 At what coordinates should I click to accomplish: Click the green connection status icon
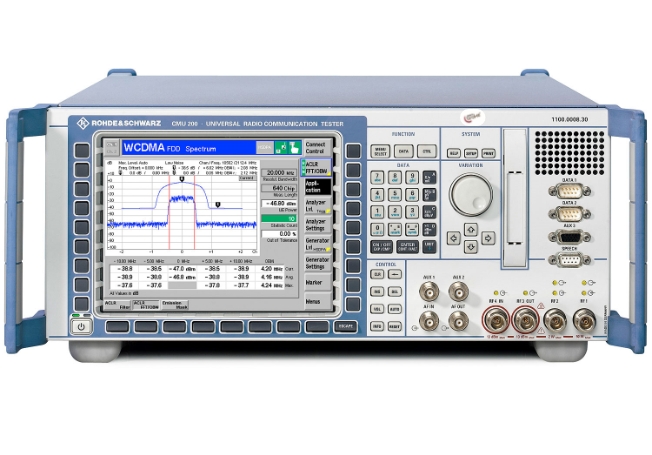tap(282, 148)
